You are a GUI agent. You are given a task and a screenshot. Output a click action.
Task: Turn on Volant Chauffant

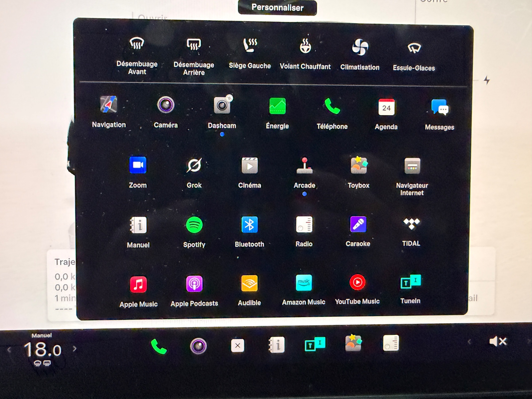tap(305, 46)
